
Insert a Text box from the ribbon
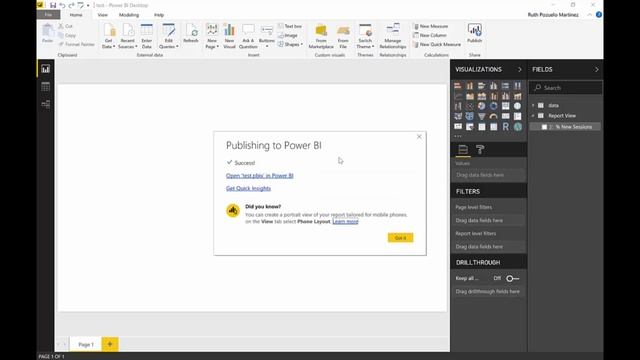click(290, 26)
